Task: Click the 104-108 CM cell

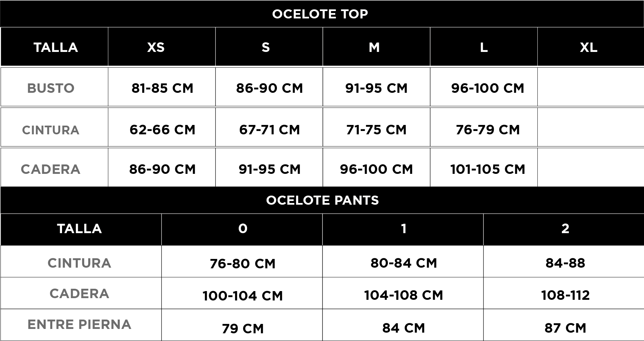Action: pos(403,295)
